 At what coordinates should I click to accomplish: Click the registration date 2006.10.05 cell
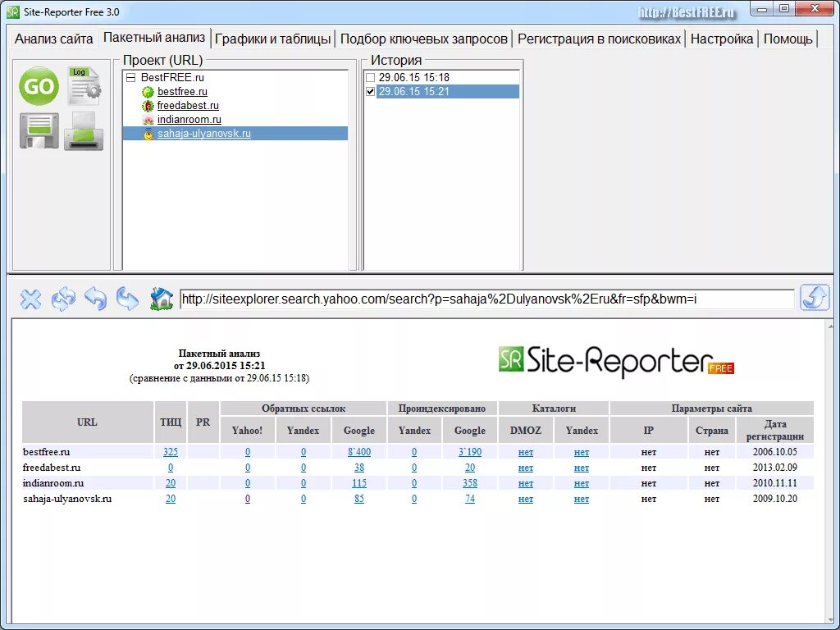pos(774,452)
